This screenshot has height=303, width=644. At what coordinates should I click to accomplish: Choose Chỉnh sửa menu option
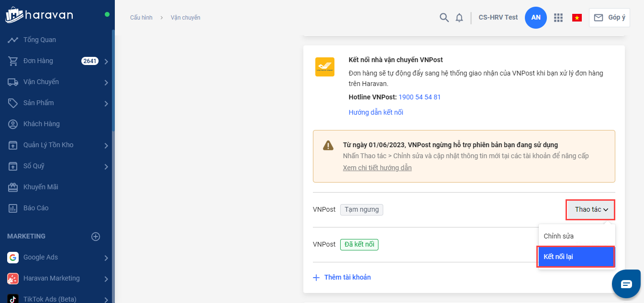click(x=559, y=236)
